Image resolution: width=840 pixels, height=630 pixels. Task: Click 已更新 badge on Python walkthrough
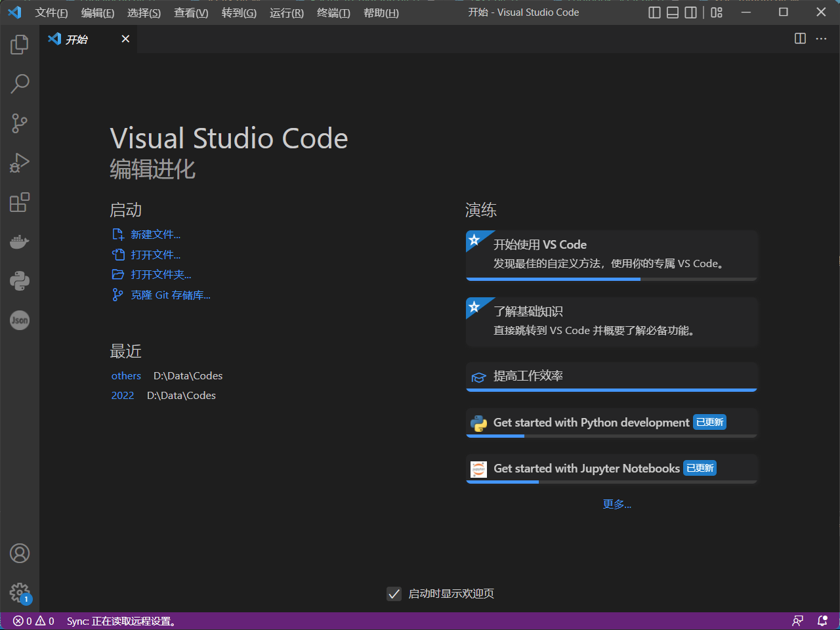(x=710, y=422)
